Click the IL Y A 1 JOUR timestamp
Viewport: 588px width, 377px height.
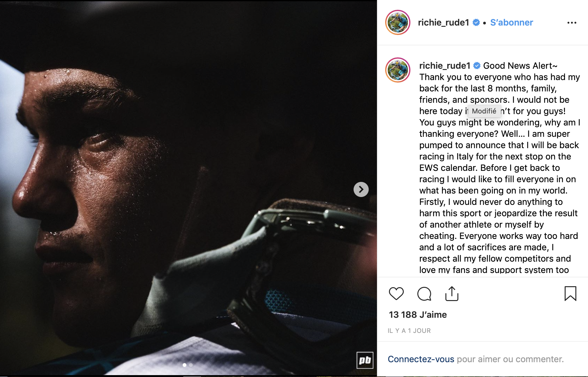(409, 331)
